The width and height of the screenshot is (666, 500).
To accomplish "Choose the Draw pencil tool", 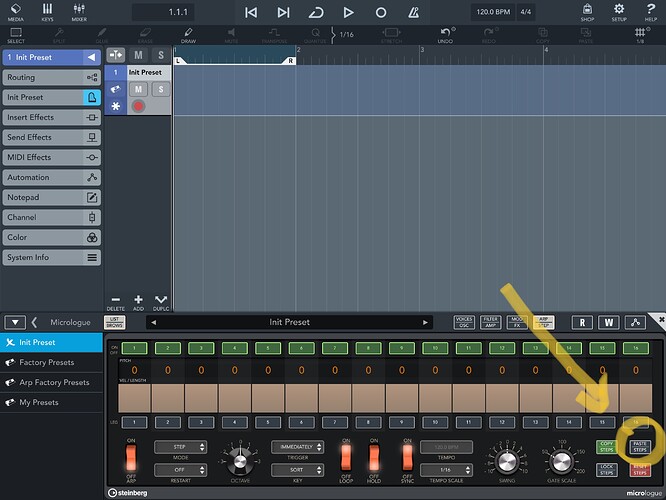I will [x=188, y=35].
